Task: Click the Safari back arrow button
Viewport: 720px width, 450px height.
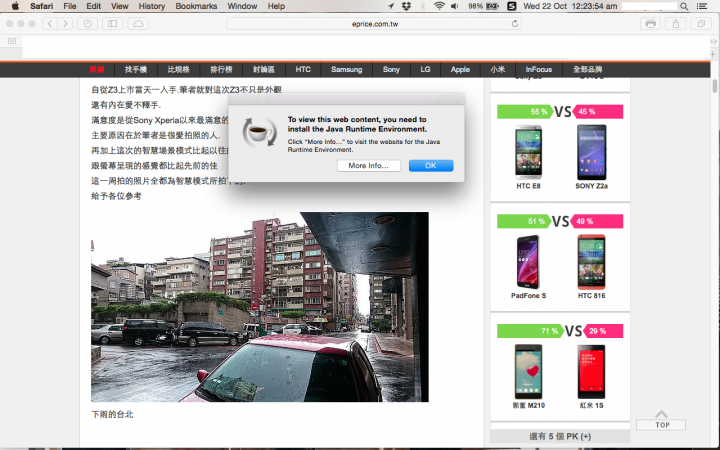Action: click(50, 23)
